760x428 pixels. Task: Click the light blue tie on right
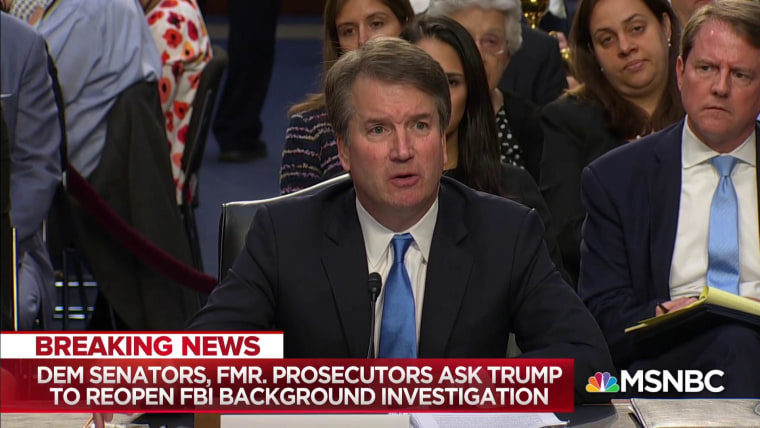[723, 225]
